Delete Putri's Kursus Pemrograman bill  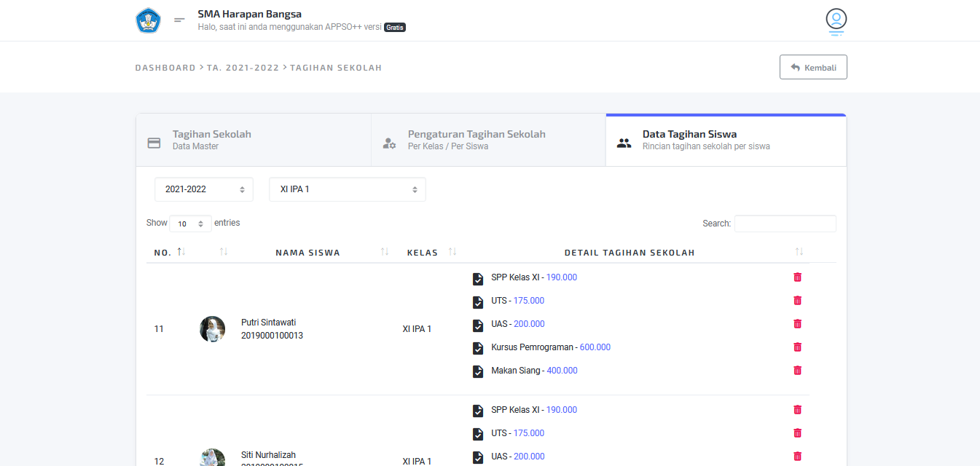pos(797,347)
